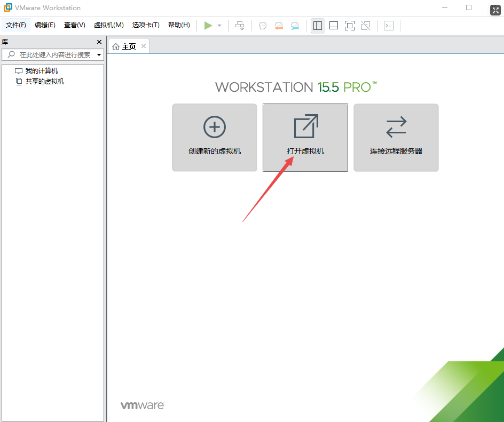This screenshot has width=504, height=422.
Task: Minimize the VMware Workstation window
Action: pos(445,7)
